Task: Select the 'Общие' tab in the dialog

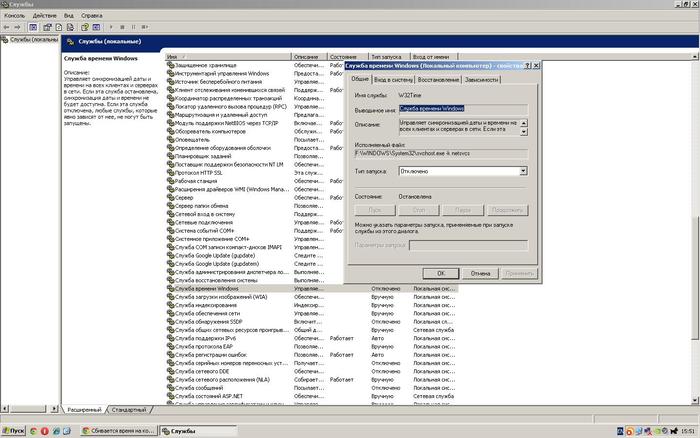Action: [x=360, y=79]
